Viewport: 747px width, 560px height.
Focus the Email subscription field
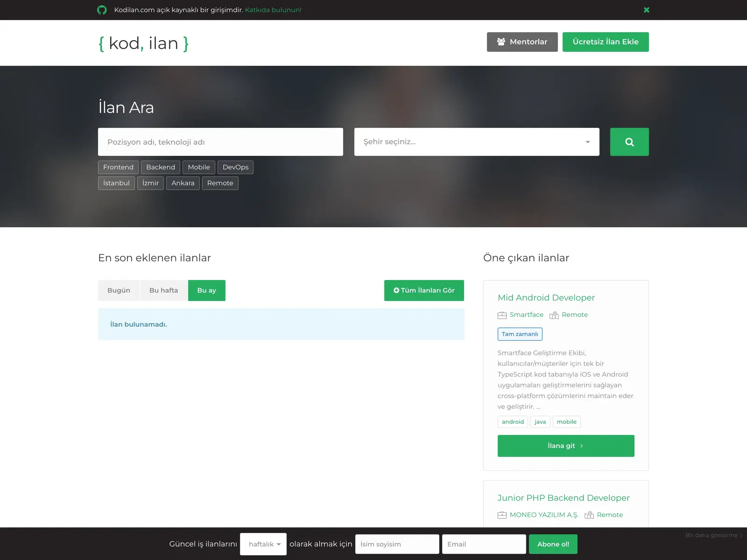coord(484,544)
